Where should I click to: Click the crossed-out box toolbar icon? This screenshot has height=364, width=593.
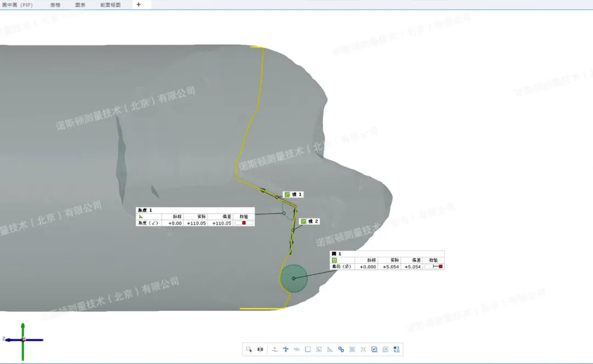pyautogui.click(x=385, y=349)
